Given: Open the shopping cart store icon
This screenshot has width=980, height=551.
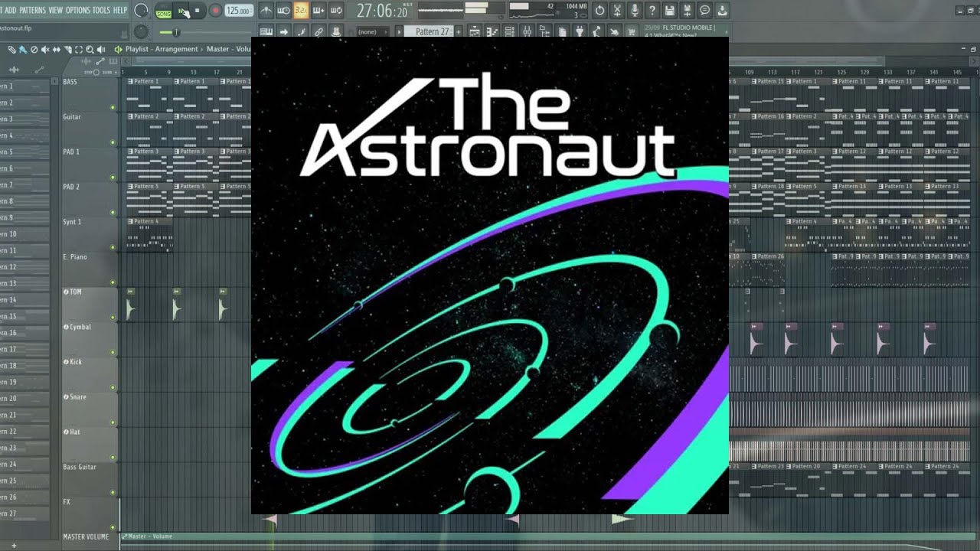Looking at the screenshot, I should tap(632, 31).
